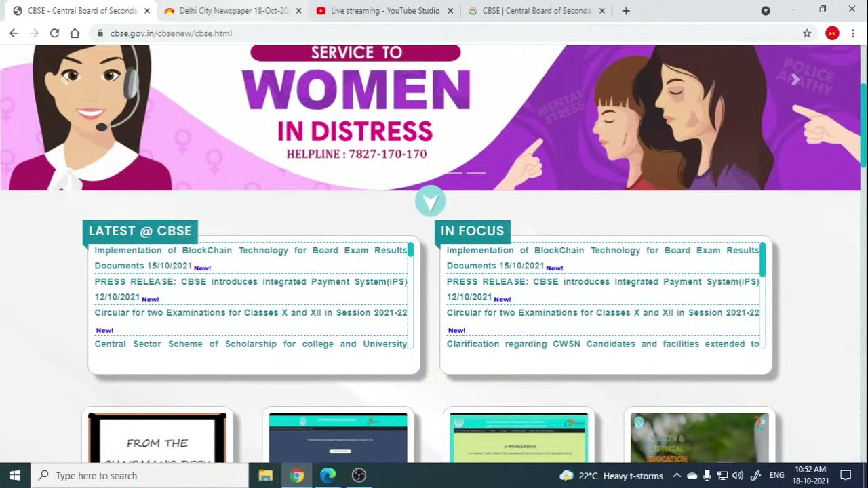The width and height of the screenshot is (868, 488).
Task: Open the weather widget showing 22°C
Action: (x=611, y=476)
